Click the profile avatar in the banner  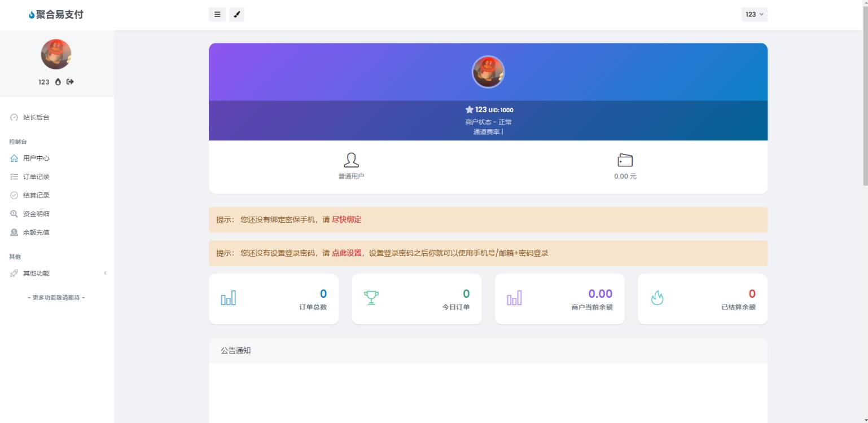click(x=488, y=72)
